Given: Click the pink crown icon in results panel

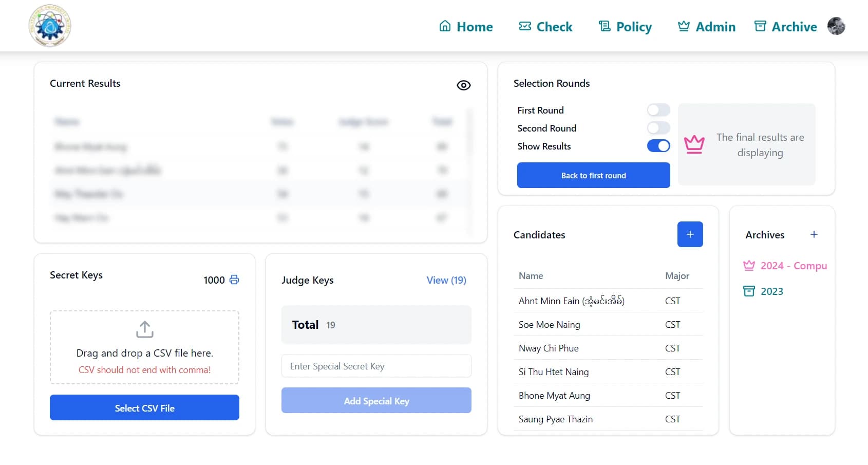Looking at the screenshot, I should pos(694,144).
